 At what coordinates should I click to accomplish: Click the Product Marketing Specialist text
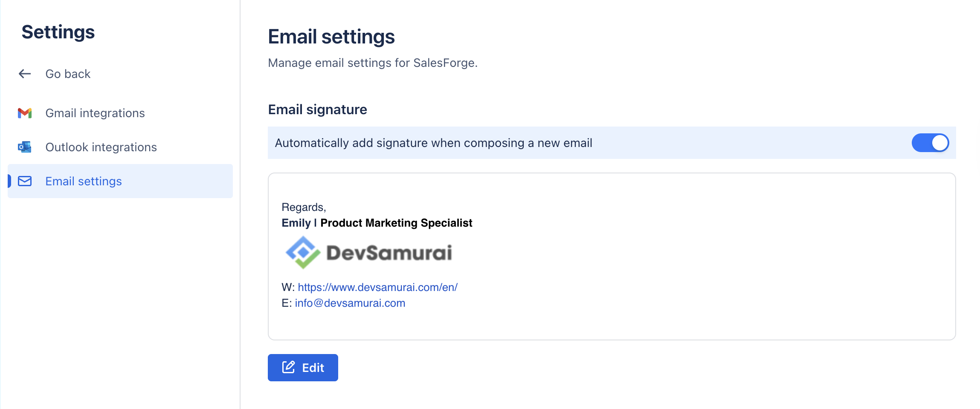point(396,223)
